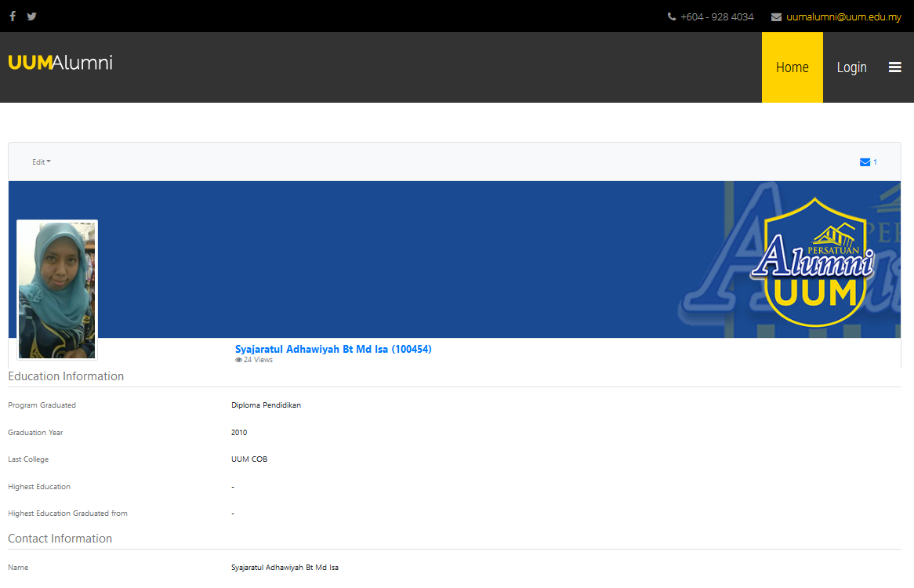The height and width of the screenshot is (588, 914).
Task: Click the Education Information heading
Action: [66, 376]
